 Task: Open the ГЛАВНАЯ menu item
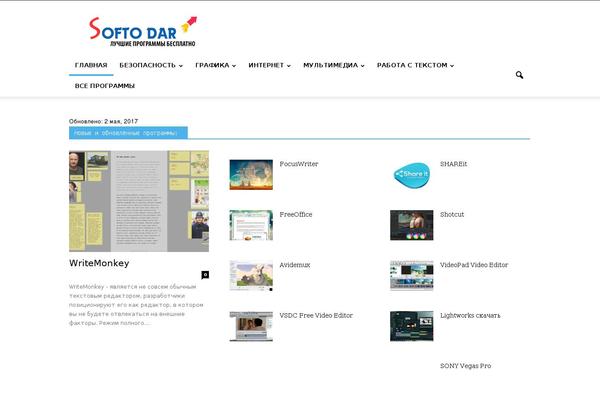click(91, 65)
